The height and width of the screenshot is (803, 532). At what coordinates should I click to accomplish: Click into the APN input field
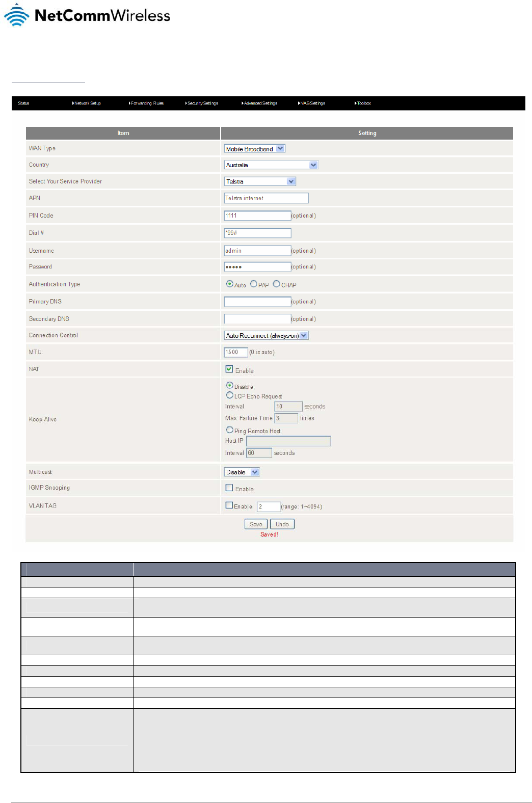(x=267, y=198)
